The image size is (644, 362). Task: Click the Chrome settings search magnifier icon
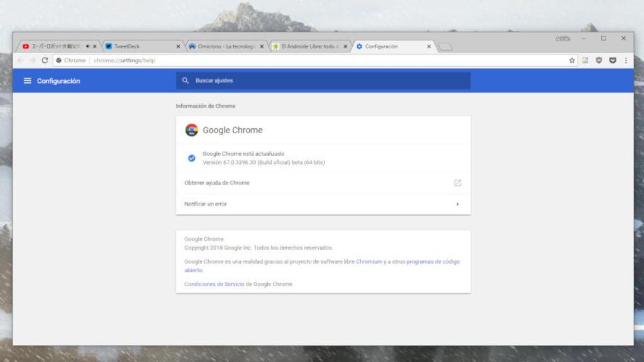[186, 80]
